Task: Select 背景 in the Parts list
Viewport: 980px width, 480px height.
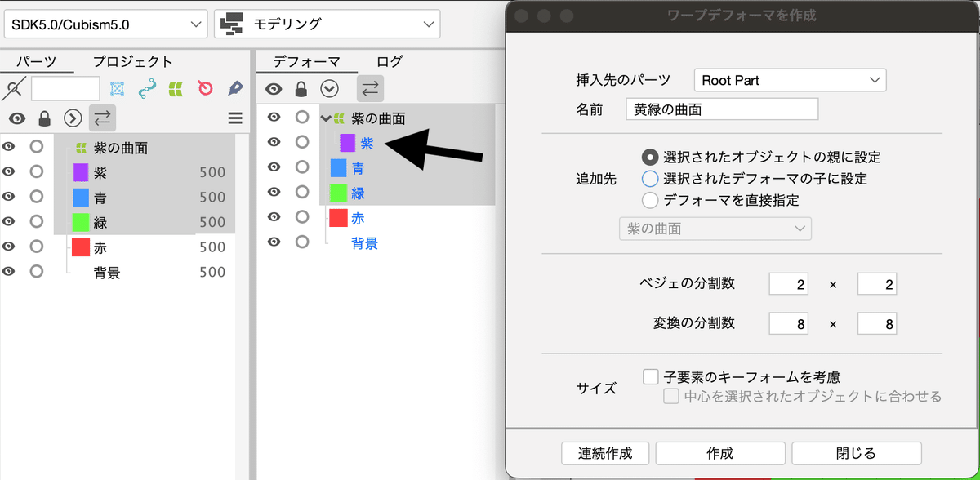Action: click(x=107, y=273)
